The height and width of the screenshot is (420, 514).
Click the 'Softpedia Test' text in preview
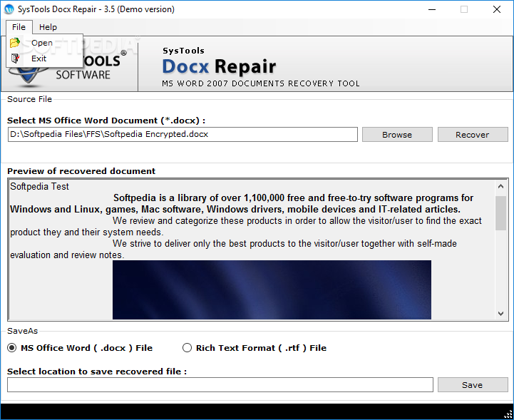pos(39,186)
